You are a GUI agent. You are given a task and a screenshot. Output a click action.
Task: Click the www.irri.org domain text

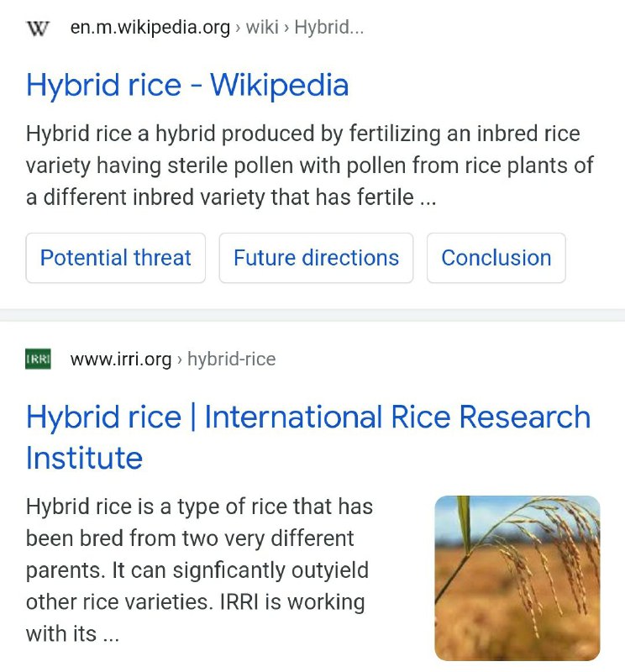click(121, 360)
